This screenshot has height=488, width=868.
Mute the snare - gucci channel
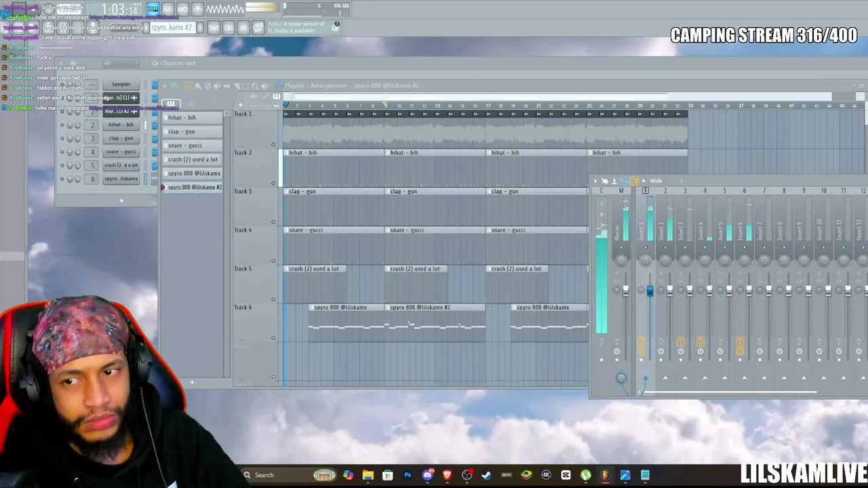pyautogui.click(x=62, y=152)
